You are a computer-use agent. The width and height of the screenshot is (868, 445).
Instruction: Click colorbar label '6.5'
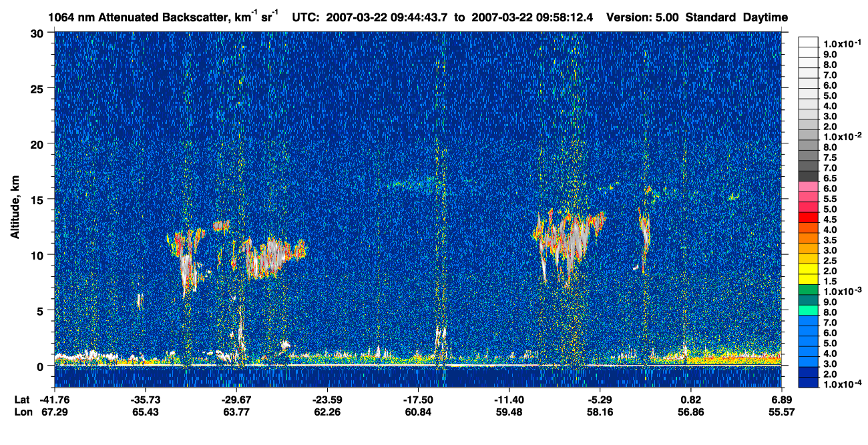tap(830, 177)
